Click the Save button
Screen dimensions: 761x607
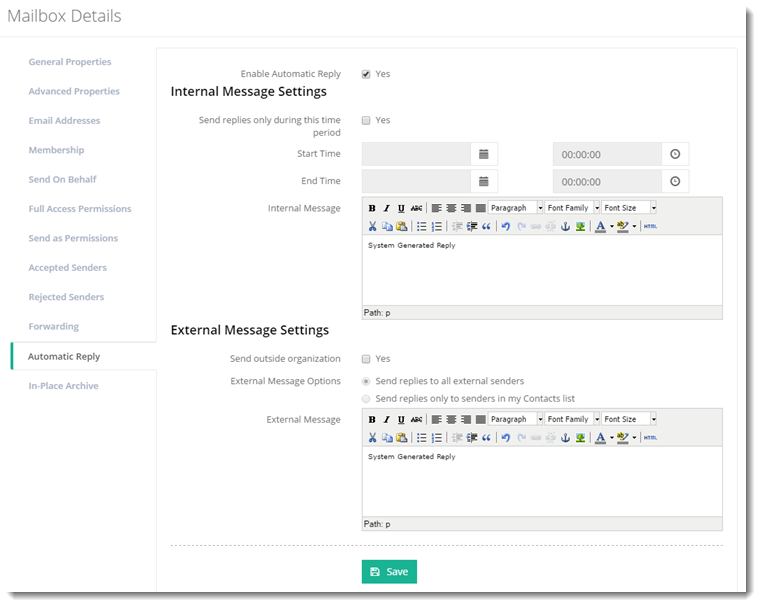point(389,572)
